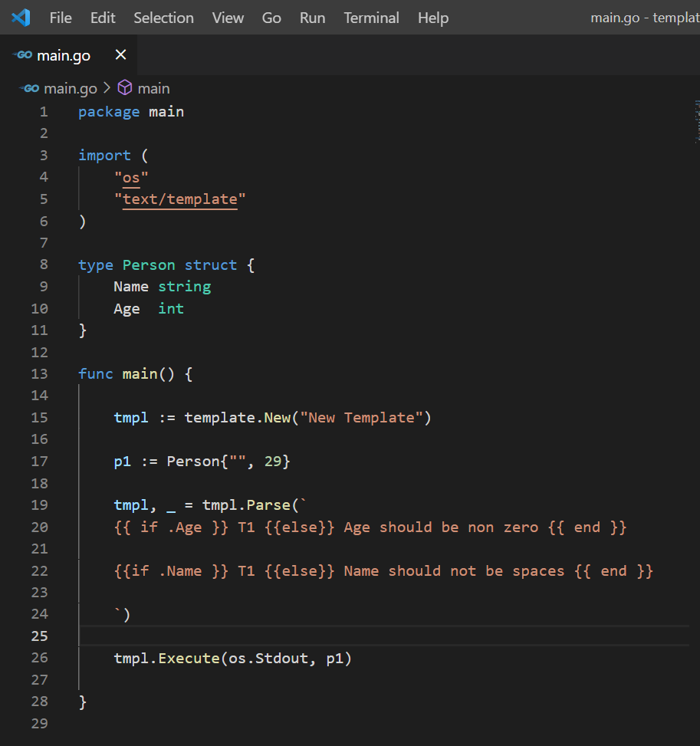Screen dimensions: 700x746
Task: Select the underlined "text/template" import path
Action: pos(179,199)
